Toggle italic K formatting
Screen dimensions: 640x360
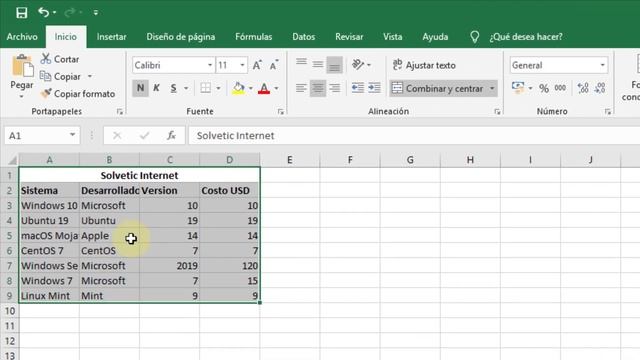156,88
